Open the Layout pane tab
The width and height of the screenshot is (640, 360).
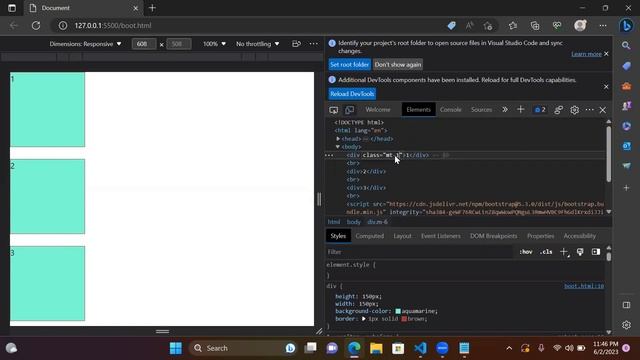click(402, 236)
